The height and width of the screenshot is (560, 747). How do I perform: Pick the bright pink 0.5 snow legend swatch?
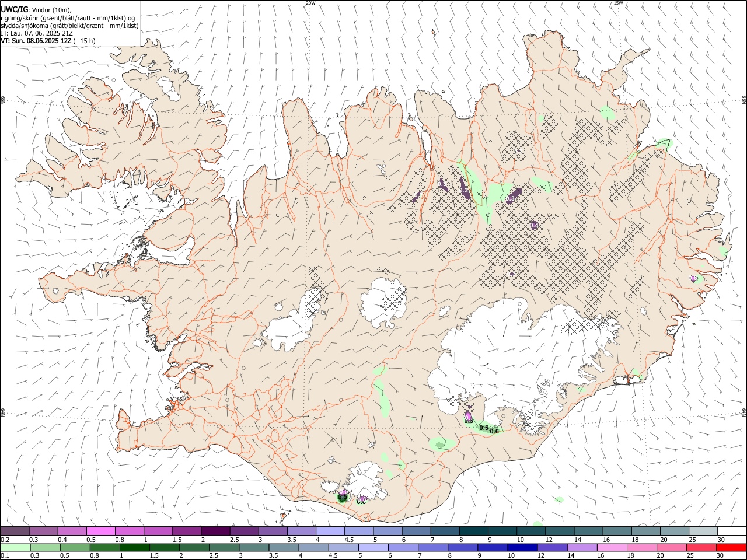(x=100, y=531)
